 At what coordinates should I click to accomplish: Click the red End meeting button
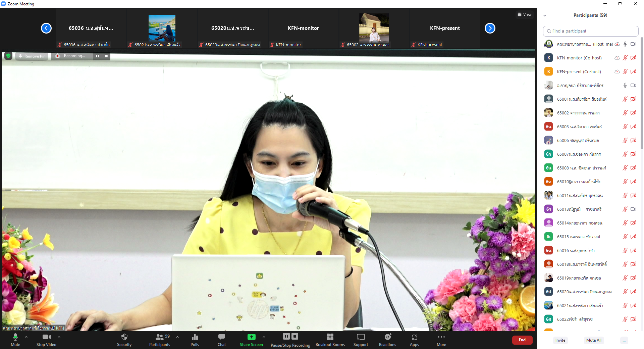pos(522,340)
